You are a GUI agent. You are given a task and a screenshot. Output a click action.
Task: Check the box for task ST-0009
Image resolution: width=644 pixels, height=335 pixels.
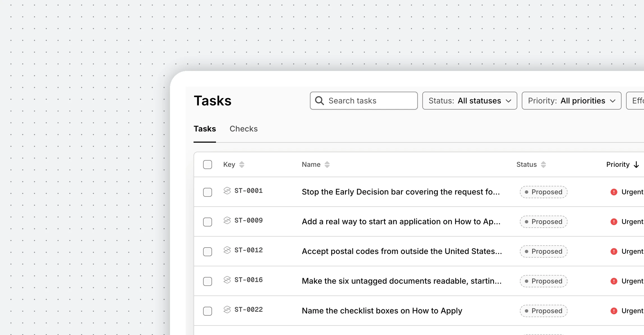(208, 222)
